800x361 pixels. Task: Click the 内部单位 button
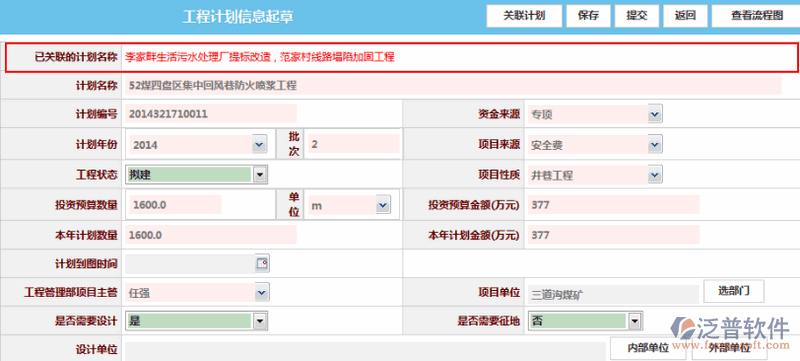point(648,348)
